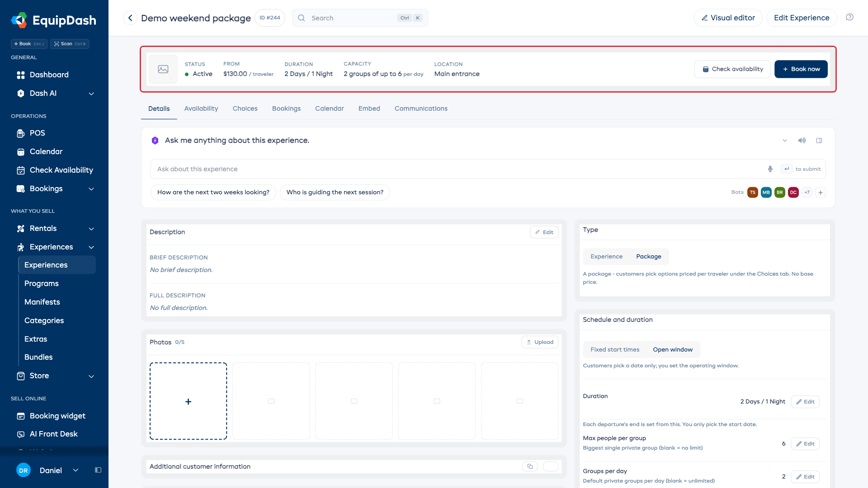Screen dimensions: 868x488
Task: Open the Communications tab
Action: click(421, 108)
